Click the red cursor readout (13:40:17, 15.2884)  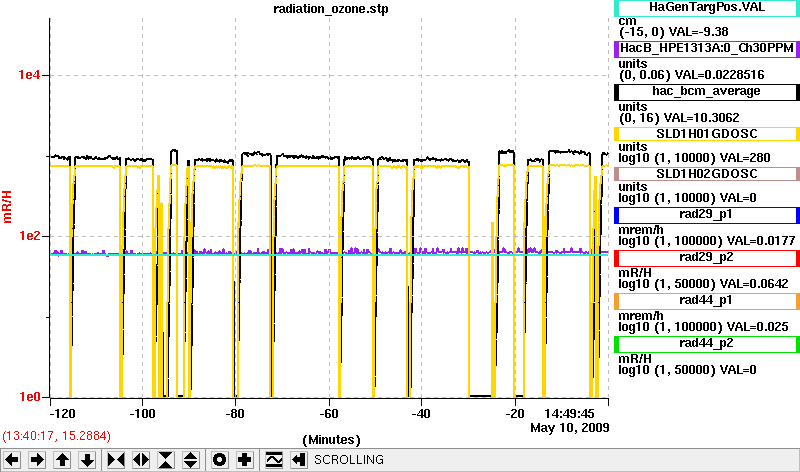(57, 436)
